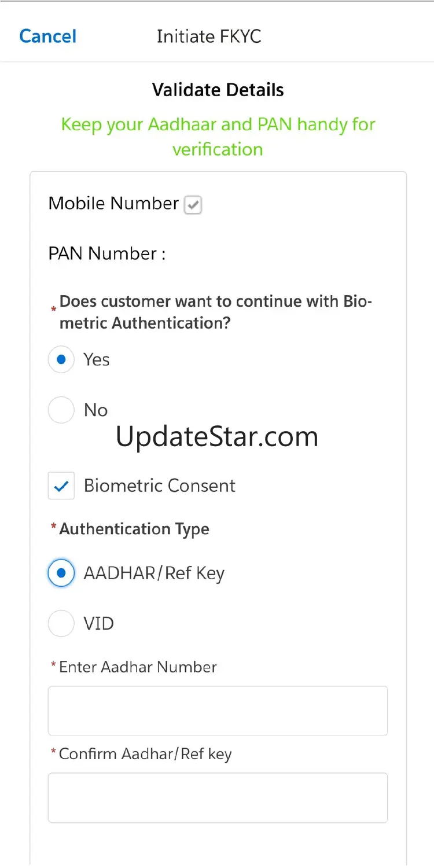Choose the No radio button circle
434x868 pixels.
61,410
